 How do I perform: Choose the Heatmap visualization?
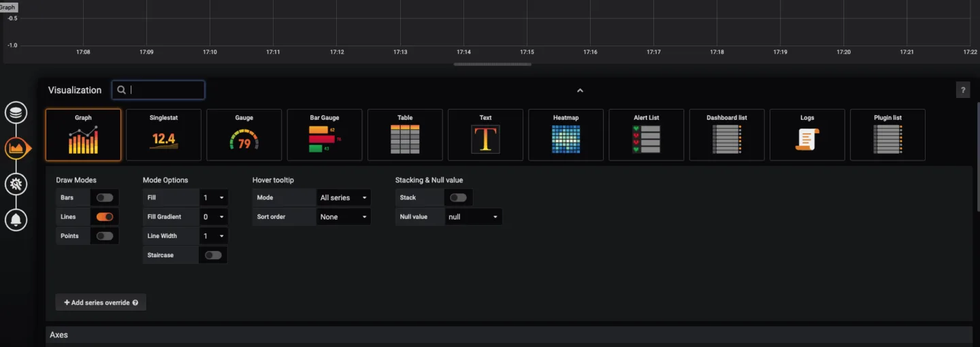pos(566,135)
